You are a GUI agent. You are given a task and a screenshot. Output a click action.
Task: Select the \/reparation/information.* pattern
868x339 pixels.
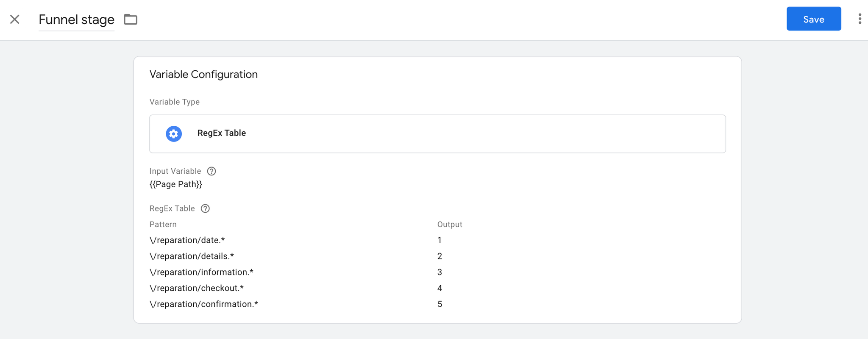[201, 272]
